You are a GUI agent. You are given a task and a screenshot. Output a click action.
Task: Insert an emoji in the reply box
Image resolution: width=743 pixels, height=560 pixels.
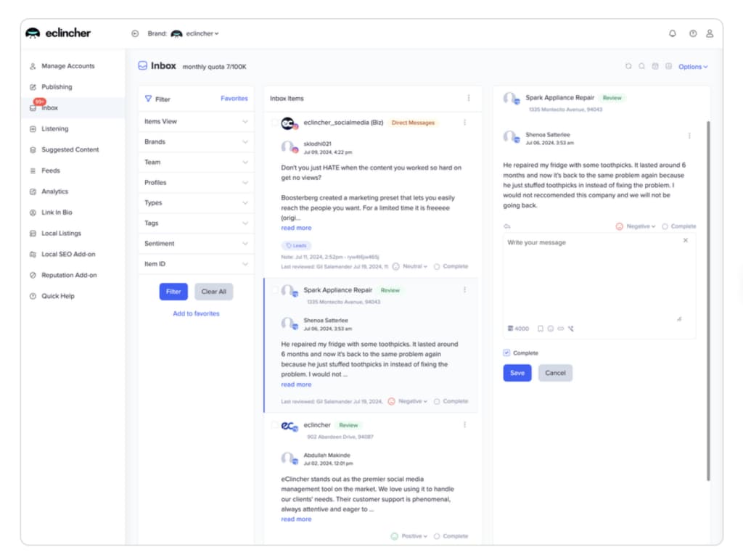pos(551,328)
